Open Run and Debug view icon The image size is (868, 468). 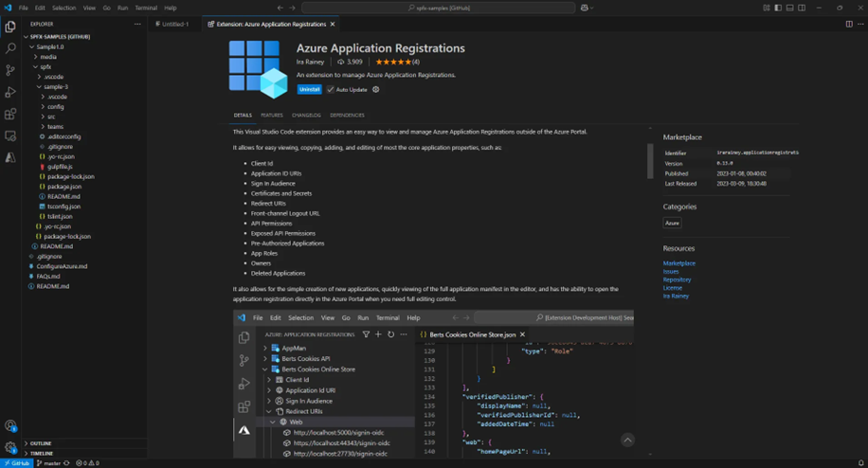coord(10,93)
